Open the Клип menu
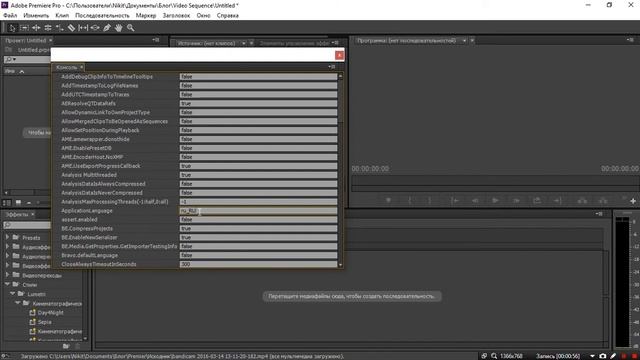The width and height of the screenshot is (640, 360). point(62,16)
